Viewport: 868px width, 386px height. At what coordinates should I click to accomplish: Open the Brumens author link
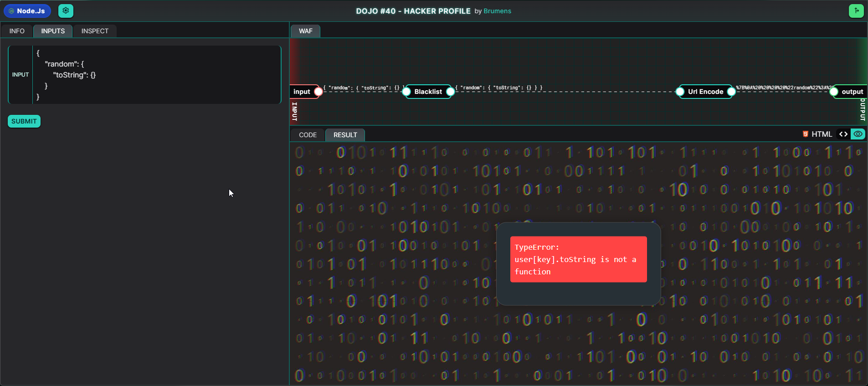pos(497,11)
